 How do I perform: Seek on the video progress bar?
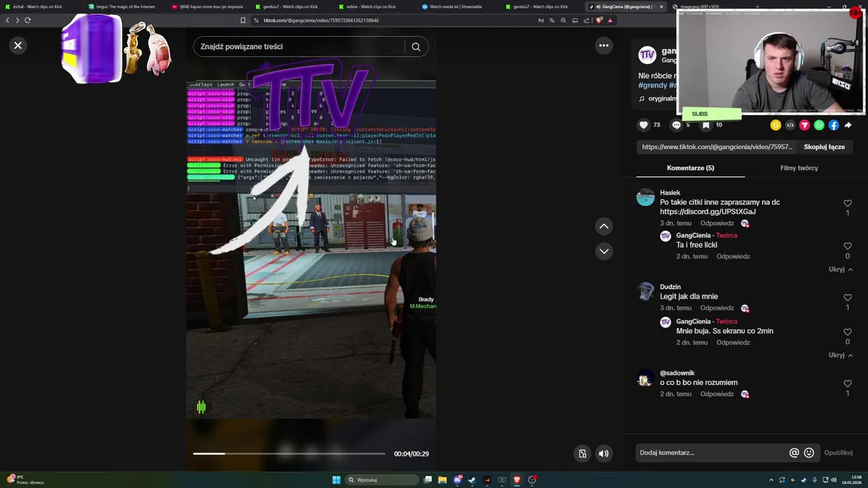[289, 453]
